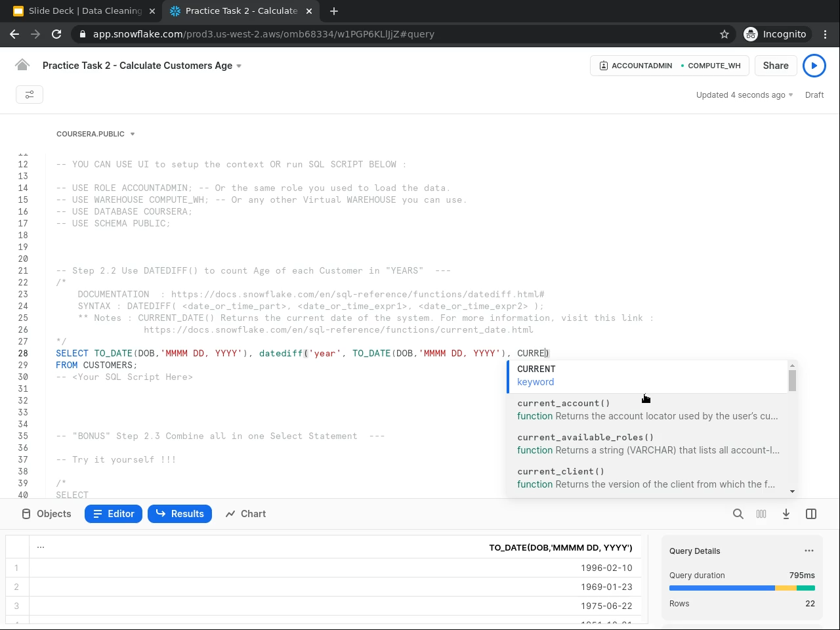View site information lock icon
Viewport: 840px width, 630px height.
[x=83, y=34]
